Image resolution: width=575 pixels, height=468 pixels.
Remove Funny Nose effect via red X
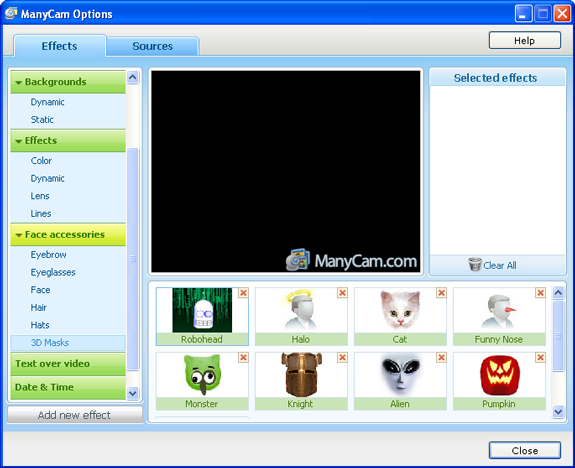[x=540, y=293]
